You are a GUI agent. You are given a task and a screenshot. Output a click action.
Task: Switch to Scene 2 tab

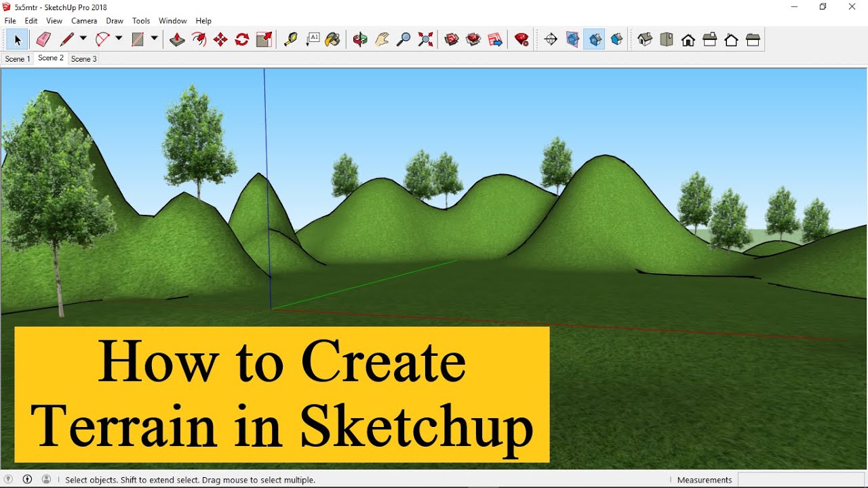pyautogui.click(x=51, y=58)
